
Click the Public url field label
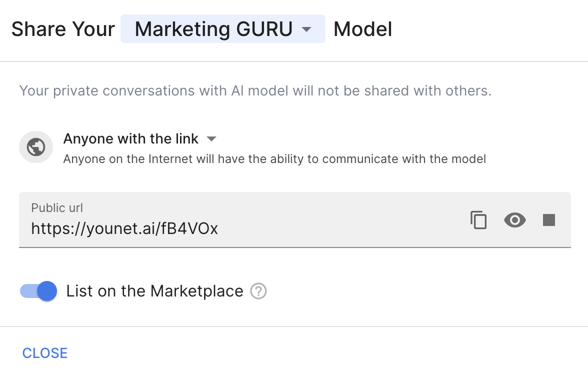click(x=57, y=207)
